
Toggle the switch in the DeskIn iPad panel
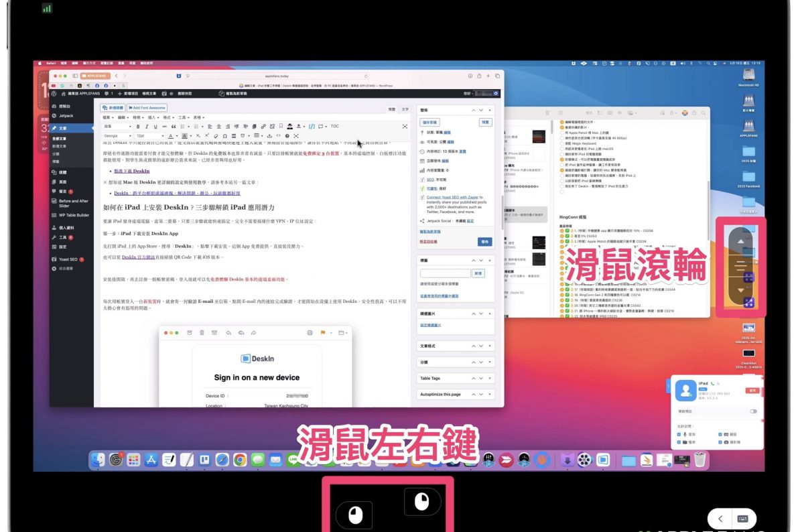754,411
